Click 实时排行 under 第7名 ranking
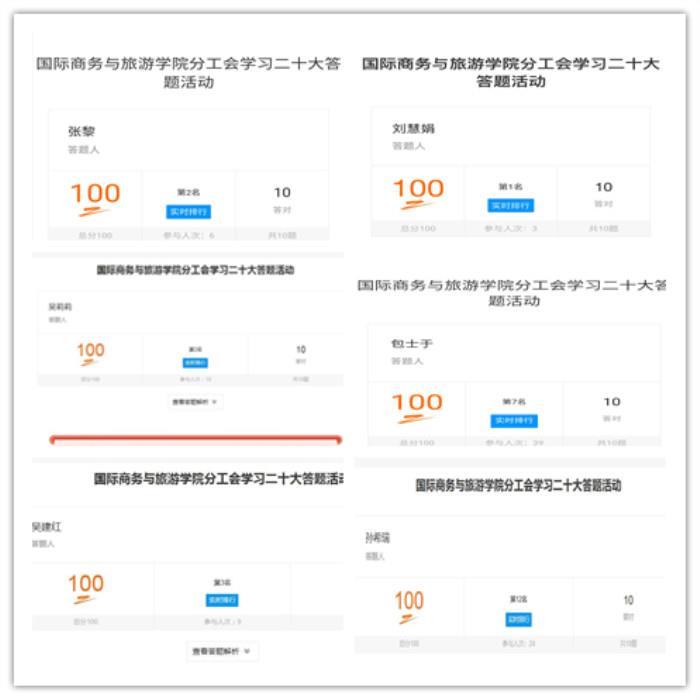This screenshot has height=700, width=700. tap(513, 421)
